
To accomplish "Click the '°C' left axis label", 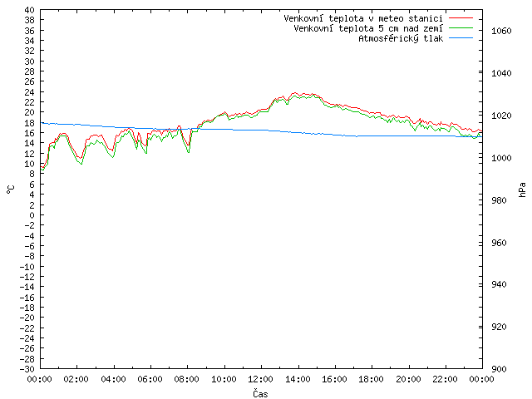I will [11, 190].
